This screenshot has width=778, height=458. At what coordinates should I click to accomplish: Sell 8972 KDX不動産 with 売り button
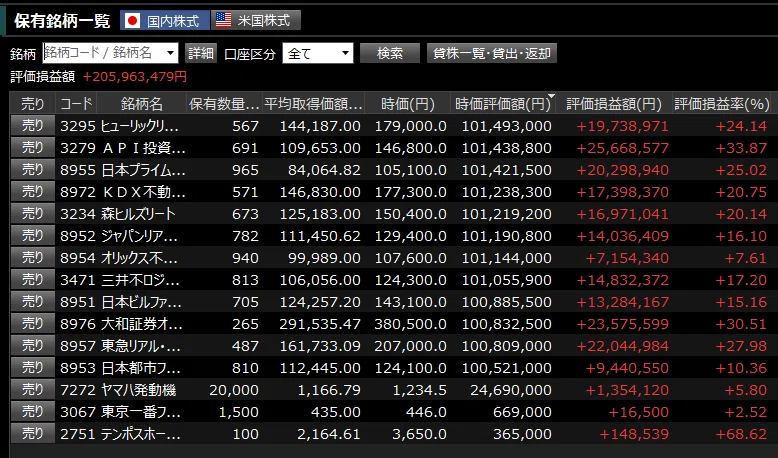point(33,192)
